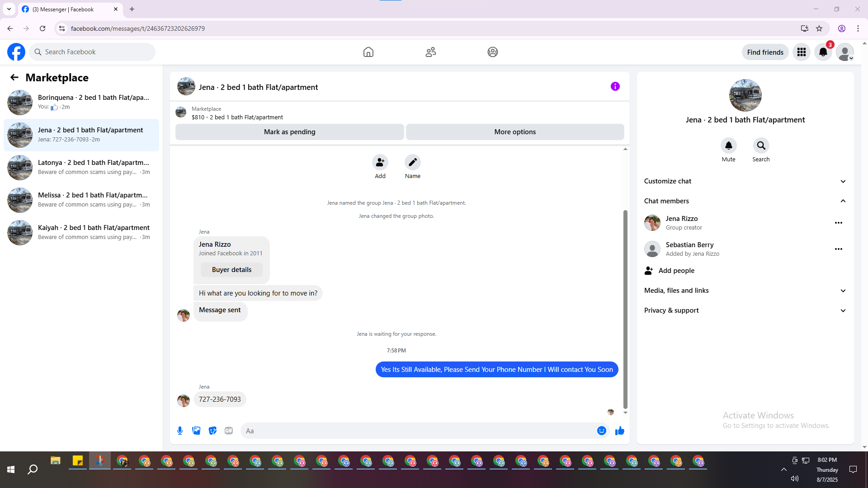Open the Friends icon in top navigation

coord(431,52)
